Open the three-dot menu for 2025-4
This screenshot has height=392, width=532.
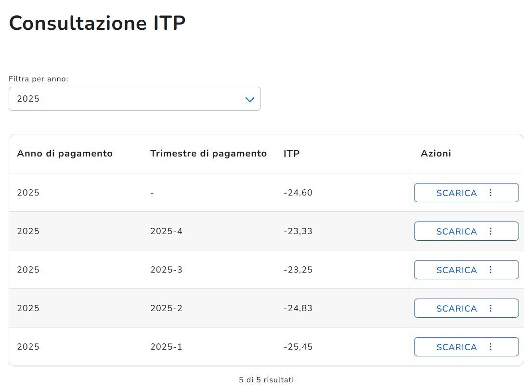coord(491,231)
